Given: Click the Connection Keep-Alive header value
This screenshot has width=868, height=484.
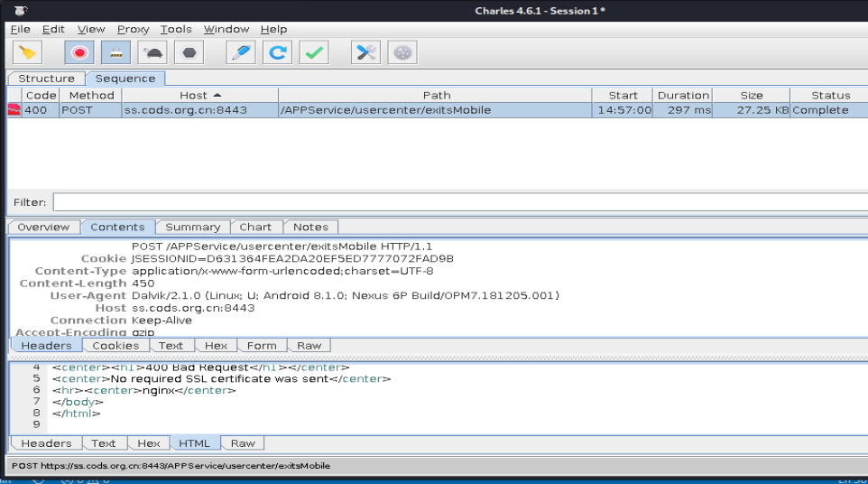Looking at the screenshot, I should (162, 321).
